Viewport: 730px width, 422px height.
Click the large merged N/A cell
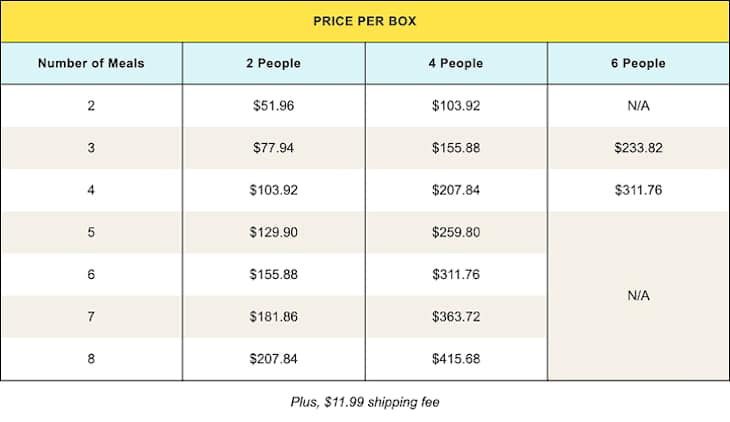point(638,296)
